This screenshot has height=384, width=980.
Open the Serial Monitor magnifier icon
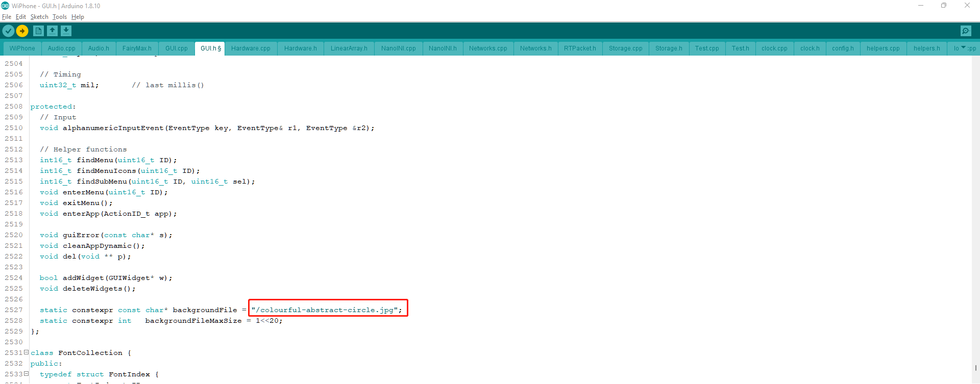point(966,31)
